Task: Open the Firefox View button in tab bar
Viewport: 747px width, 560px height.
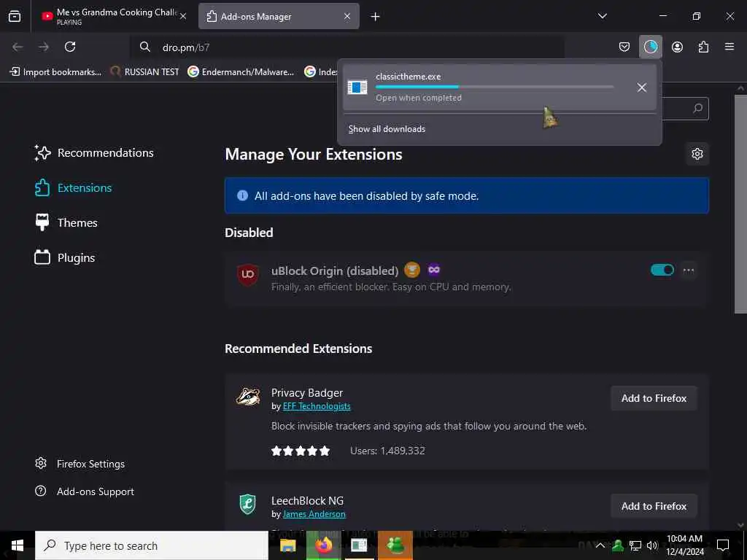Action: pyautogui.click(x=15, y=16)
